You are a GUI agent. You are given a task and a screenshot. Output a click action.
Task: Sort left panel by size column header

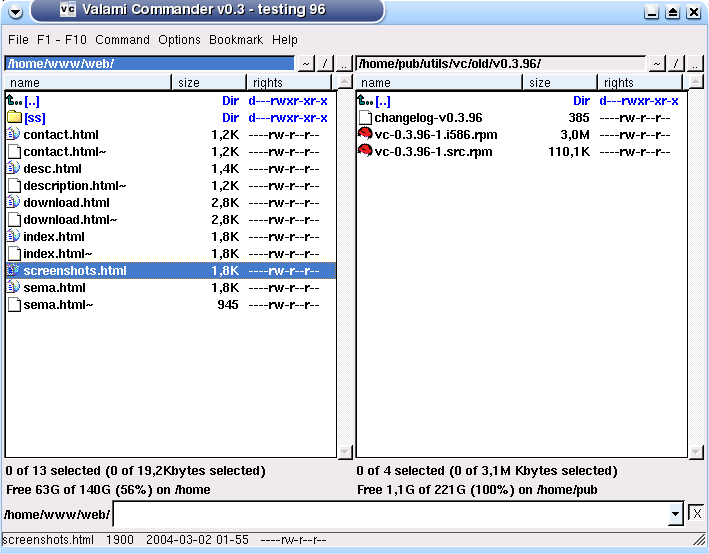(x=210, y=83)
